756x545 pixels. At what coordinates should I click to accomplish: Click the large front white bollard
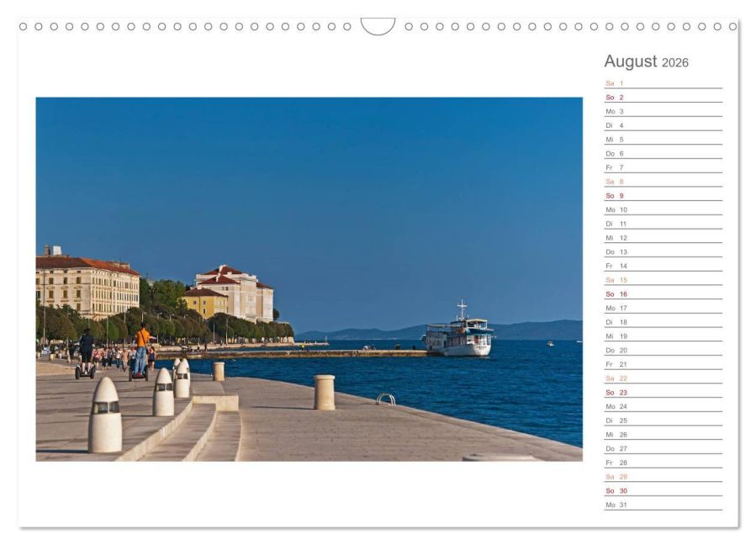click(105, 416)
